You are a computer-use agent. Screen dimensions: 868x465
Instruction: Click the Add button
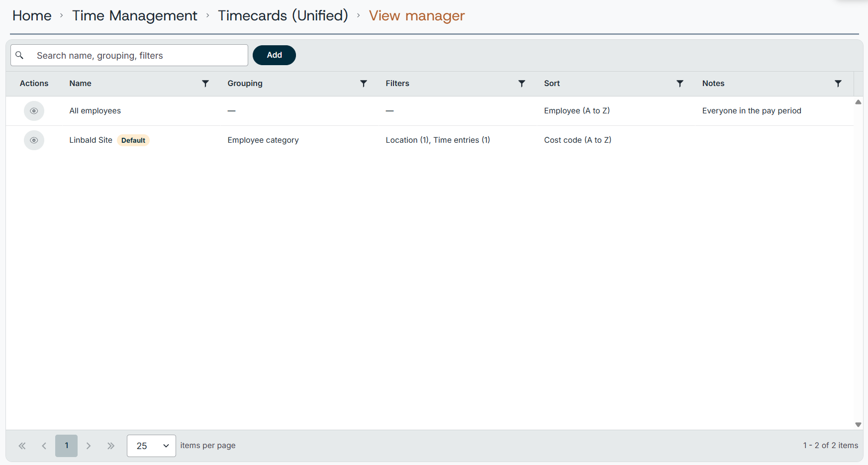pyautogui.click(x=274, y=55)
